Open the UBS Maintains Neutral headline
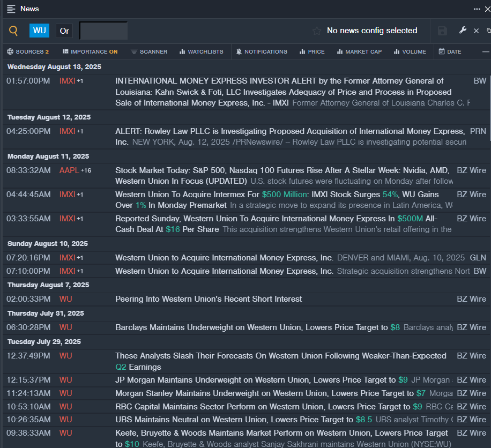This screenshot has width=491, height=448. [x=243, y=420]
